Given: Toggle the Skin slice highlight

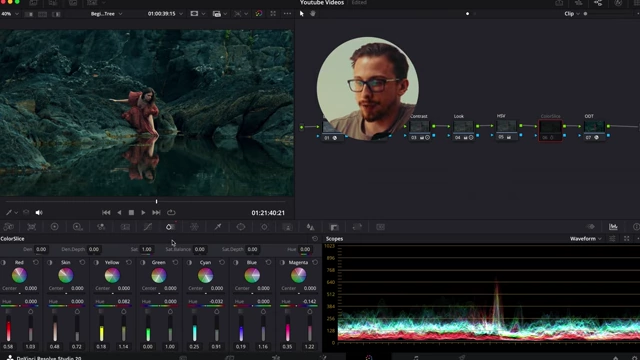Looking at the screenshot, I should 50,262.
